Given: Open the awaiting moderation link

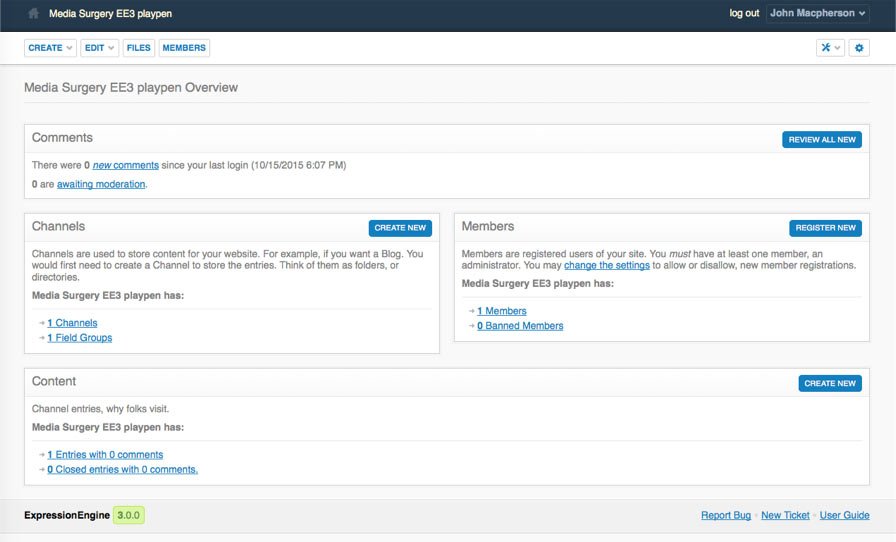Looking at the screenshot, I should tap(101, 184).
